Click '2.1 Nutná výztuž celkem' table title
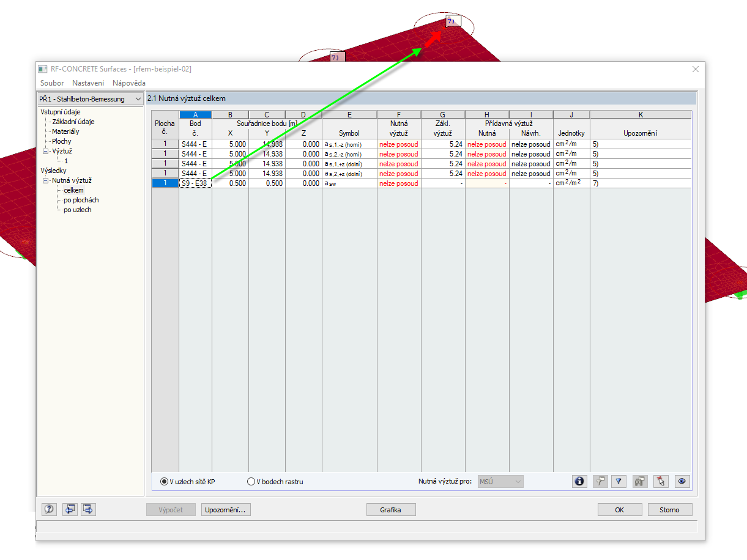The image size is (747, 560). (187, 98)
